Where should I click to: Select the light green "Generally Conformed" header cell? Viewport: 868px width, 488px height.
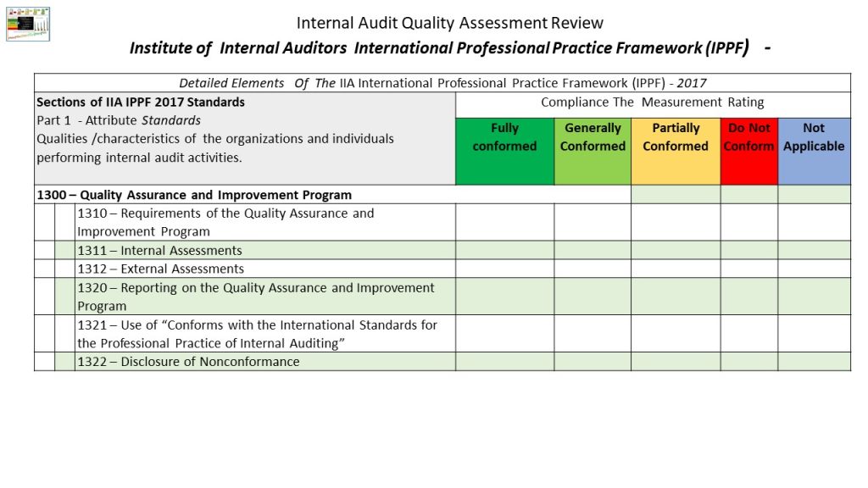pyautogui.click(x=593, y=151)
